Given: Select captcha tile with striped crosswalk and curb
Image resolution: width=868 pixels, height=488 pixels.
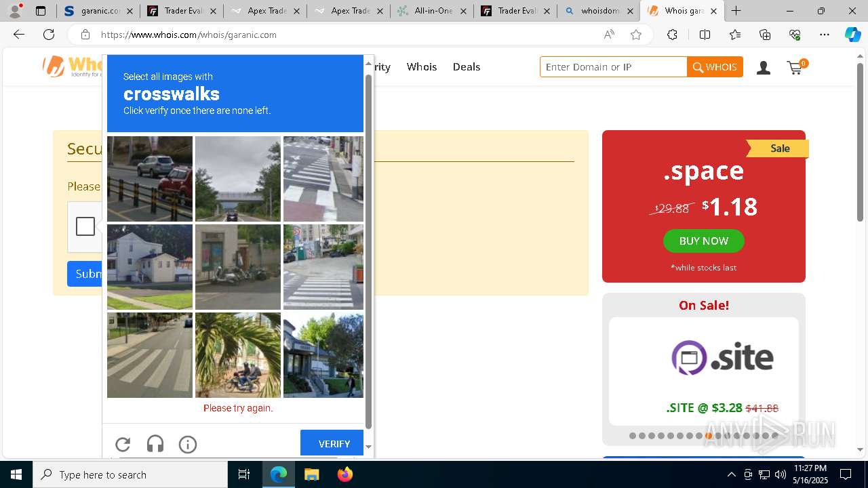Looking at the screenshot, I should pos(323,179).
